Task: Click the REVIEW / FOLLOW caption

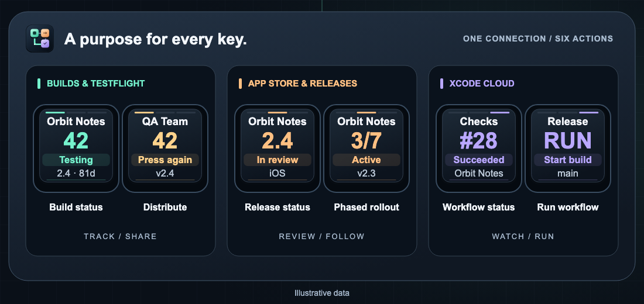Action: [x=321, y=236]
